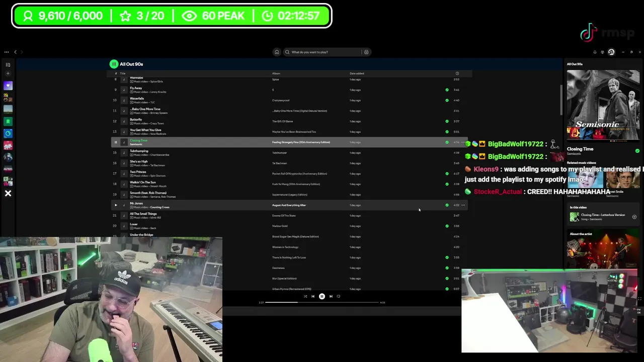Open Browse icon beside search field
This screenshot has height=362, width=644.
(x=366, y=52)
